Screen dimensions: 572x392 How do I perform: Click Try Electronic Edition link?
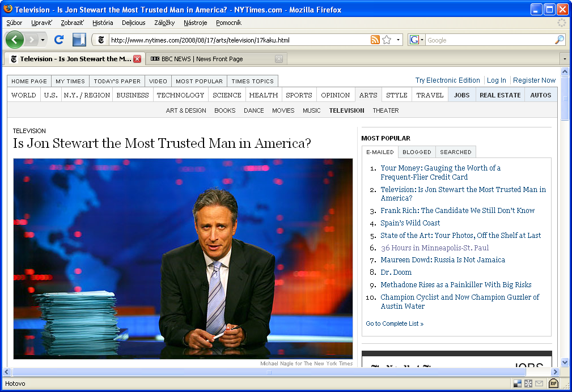448,80
